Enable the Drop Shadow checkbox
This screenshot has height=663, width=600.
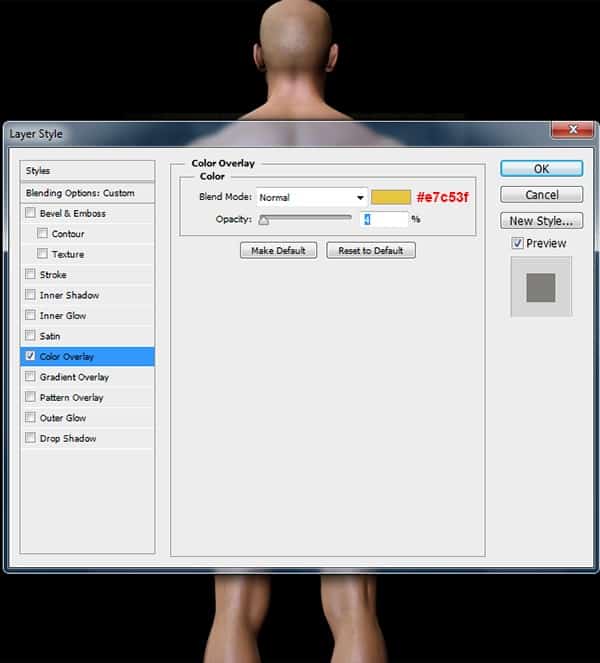click(30, 438)
